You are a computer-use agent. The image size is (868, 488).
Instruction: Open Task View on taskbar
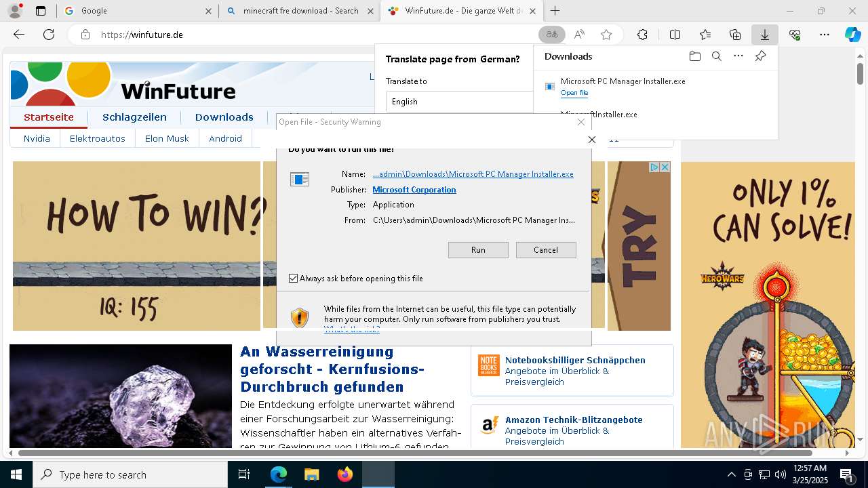tap(244, 474)
